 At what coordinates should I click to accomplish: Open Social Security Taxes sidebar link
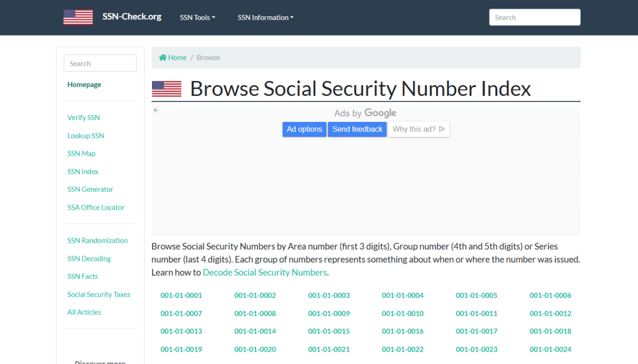(x=99, y=294)
